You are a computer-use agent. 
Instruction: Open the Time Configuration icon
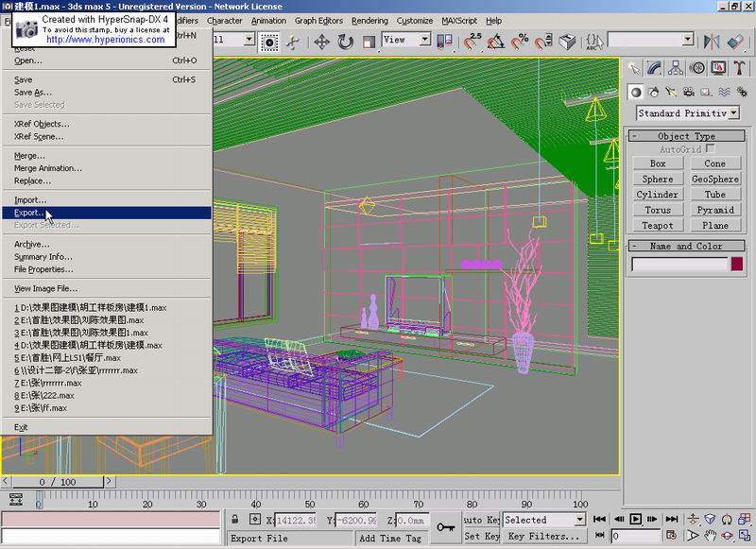coord(671,535)
